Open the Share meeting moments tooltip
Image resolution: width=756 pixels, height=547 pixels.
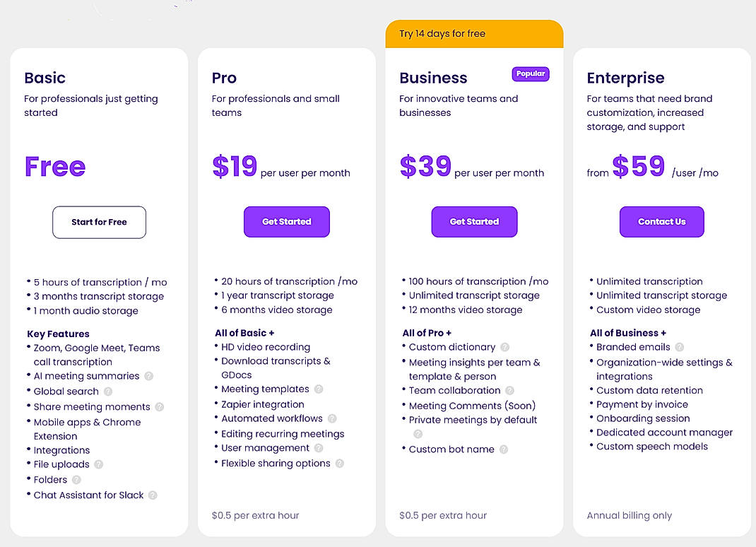pyautogui.click(x=160, y=407)
